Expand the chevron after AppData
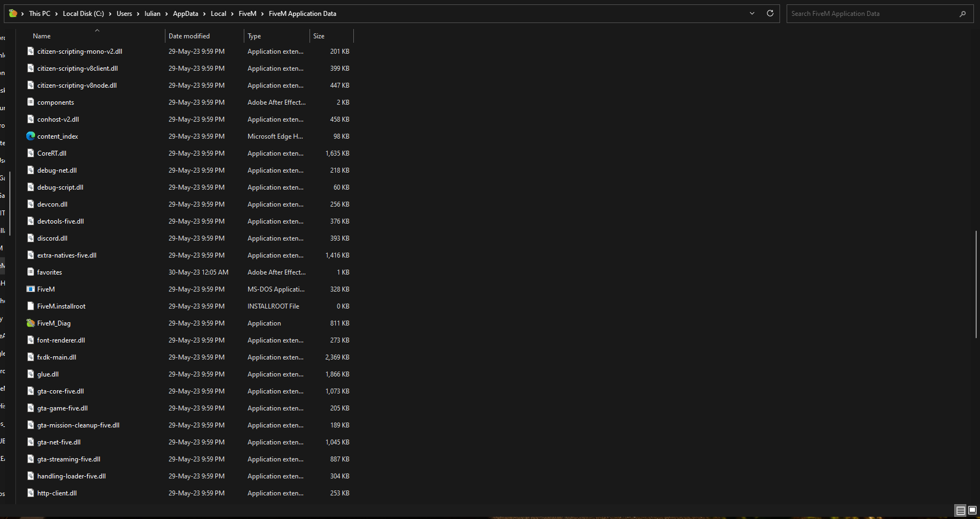The height and width of the screenshot is (519, 980). (x=204, y=14)
